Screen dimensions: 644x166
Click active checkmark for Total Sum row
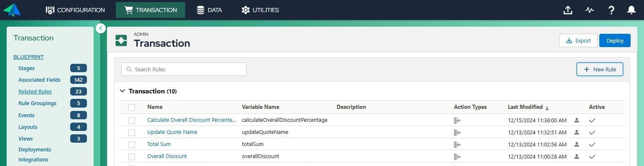pos(592,145)
